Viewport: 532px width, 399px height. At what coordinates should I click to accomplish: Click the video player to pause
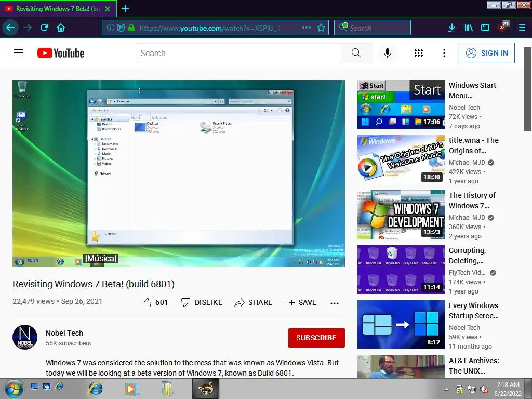[x=179, y=174]
